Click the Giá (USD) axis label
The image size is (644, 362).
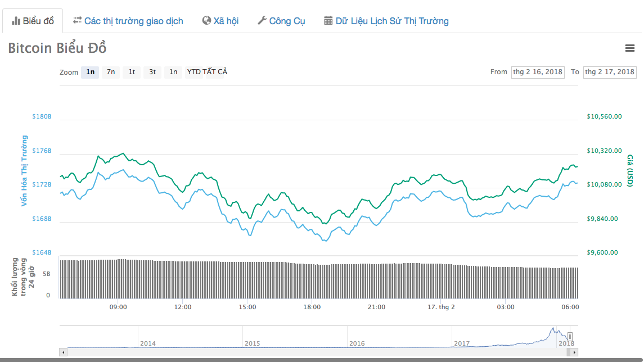pyautogui.click(x=630, y=171)
